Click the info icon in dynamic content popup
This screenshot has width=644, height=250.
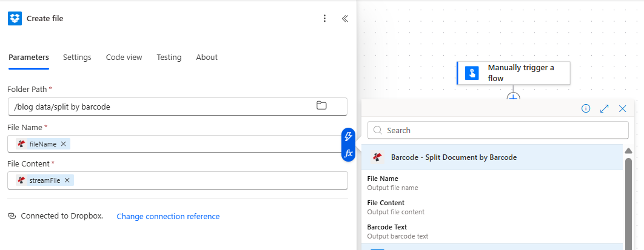pos(586,108)
